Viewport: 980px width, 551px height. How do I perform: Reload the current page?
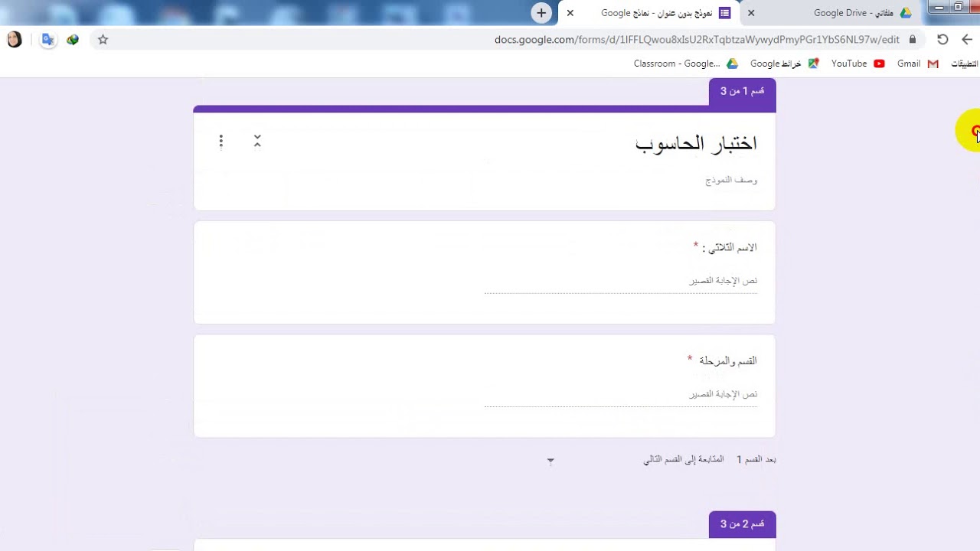[942, 40]
